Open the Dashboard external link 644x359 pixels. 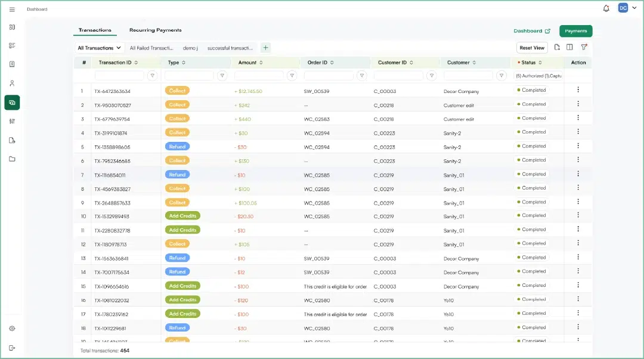click(x=530, y=30)
